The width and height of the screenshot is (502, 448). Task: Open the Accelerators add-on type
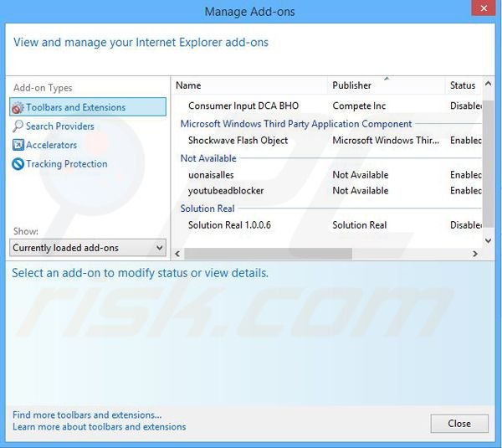tap(45, 145)
